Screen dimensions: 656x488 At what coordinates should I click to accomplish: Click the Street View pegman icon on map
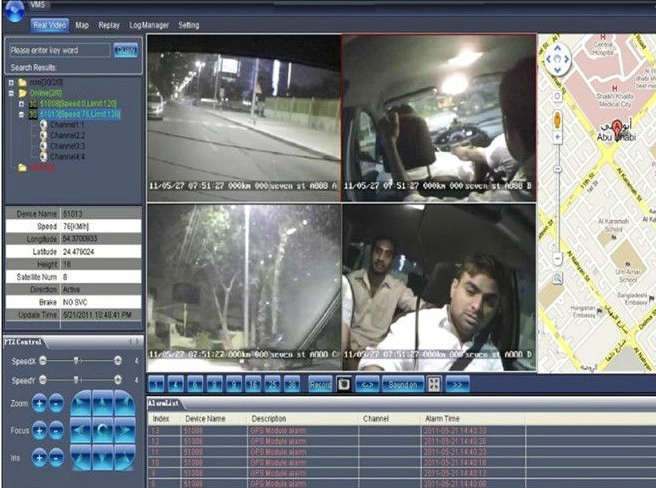(x=557, y=121)
